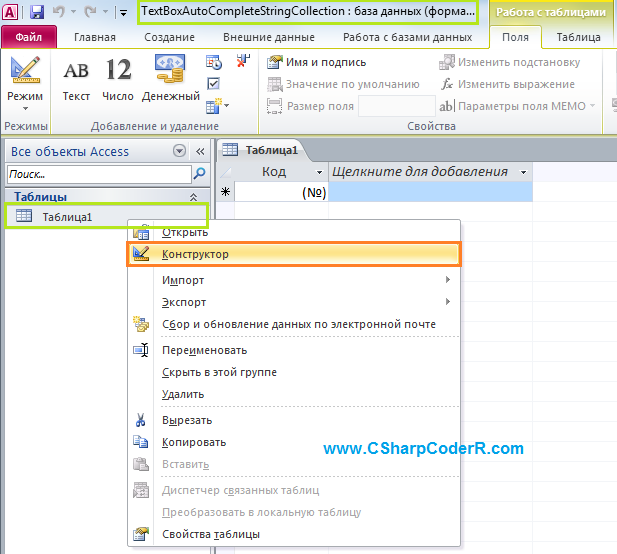The image size is (617, 554).
Task: Choose Вырезать in context menu
Action: [x=294, y=420]
